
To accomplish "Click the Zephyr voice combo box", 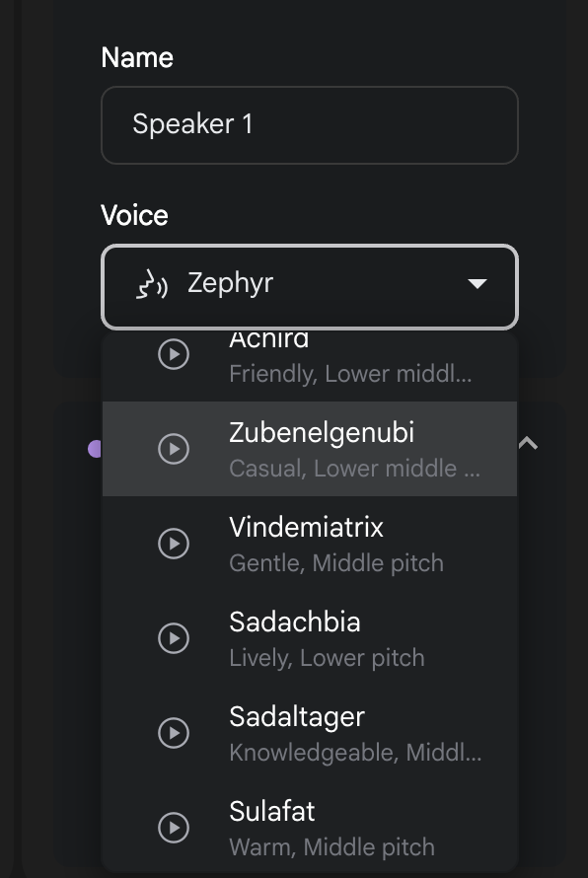I will tap(310, 287).
